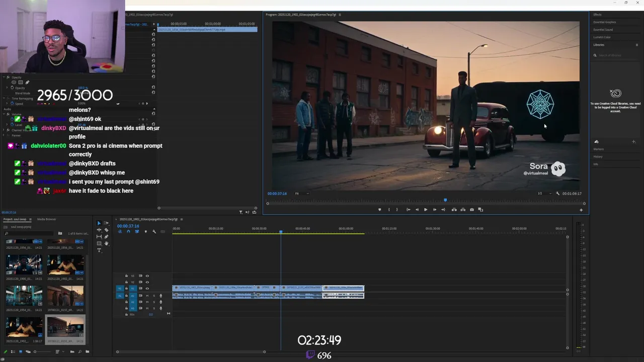Select the Track Select Forward tool
Viewport: 644px width, 362px height.
tap(106, 223)
